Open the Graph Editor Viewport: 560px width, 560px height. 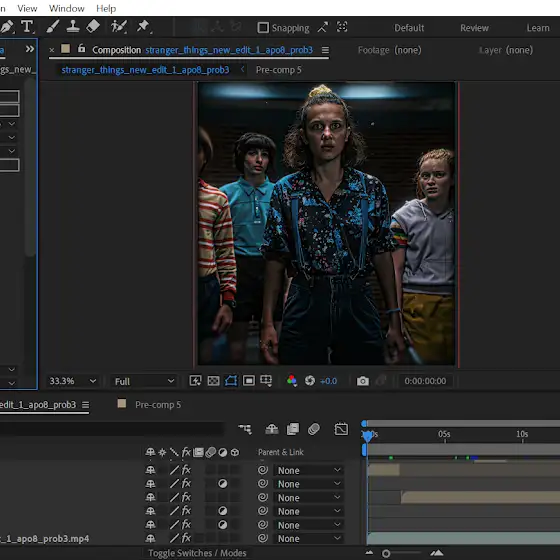(341, 429)
